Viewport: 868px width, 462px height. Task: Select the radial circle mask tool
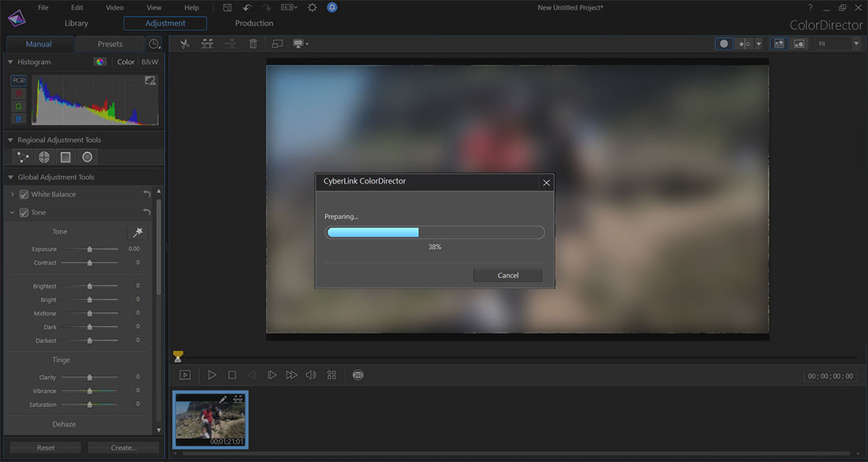(x=87, y=157)
